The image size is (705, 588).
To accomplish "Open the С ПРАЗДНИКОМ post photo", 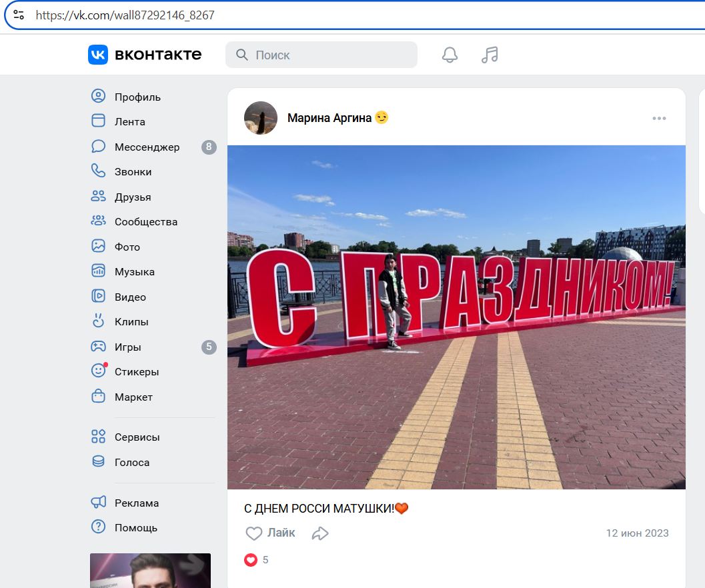I will 456,317.
